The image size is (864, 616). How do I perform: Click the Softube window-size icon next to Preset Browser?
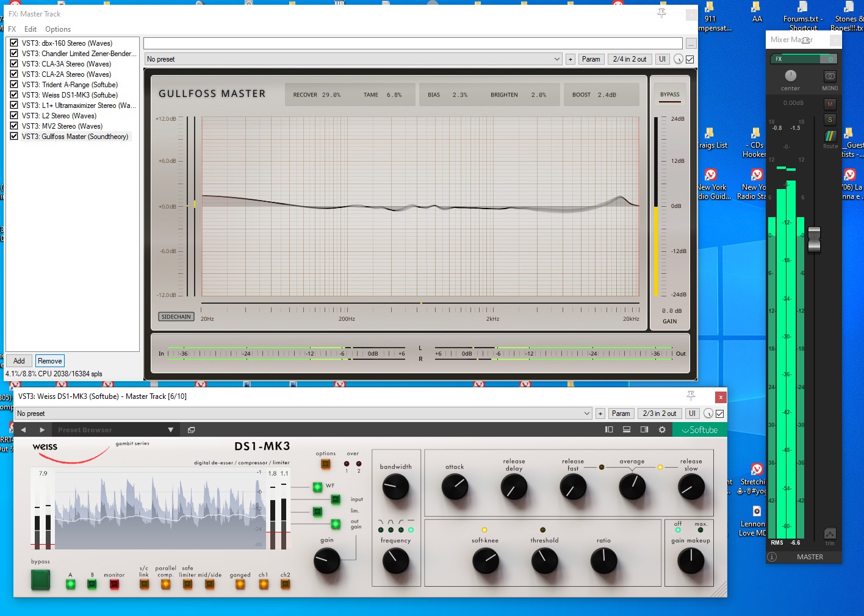tap(191, 430)
